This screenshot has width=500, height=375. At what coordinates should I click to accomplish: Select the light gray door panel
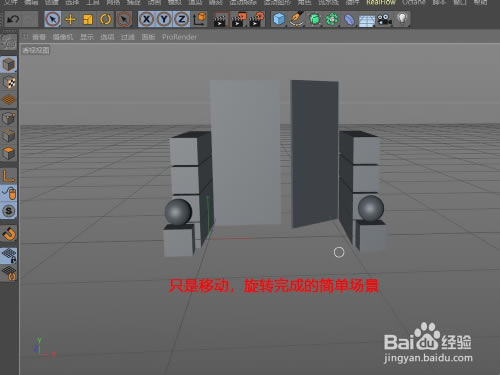245,152
